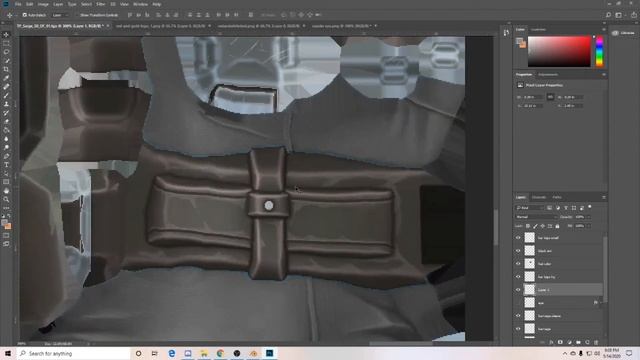640x360 pixels.
Task: Create a new layer with the bottom icon
Action: tap(587, 342)
